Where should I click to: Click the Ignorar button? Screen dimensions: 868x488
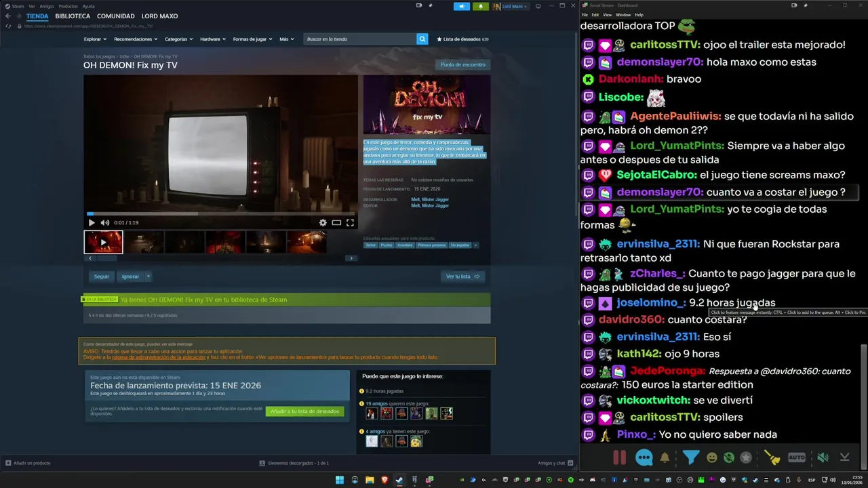pyautogui.click(x=130, y=277)
